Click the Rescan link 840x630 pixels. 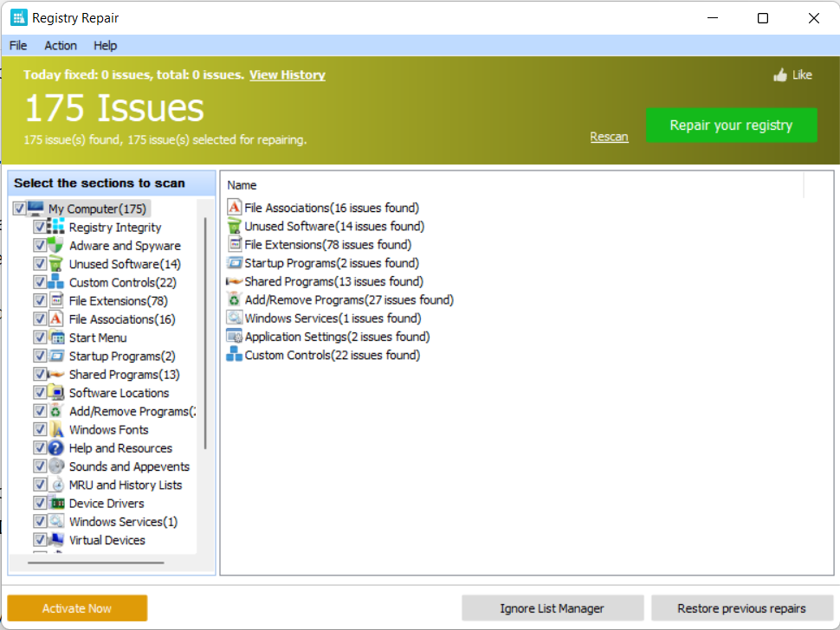point(609,137)
